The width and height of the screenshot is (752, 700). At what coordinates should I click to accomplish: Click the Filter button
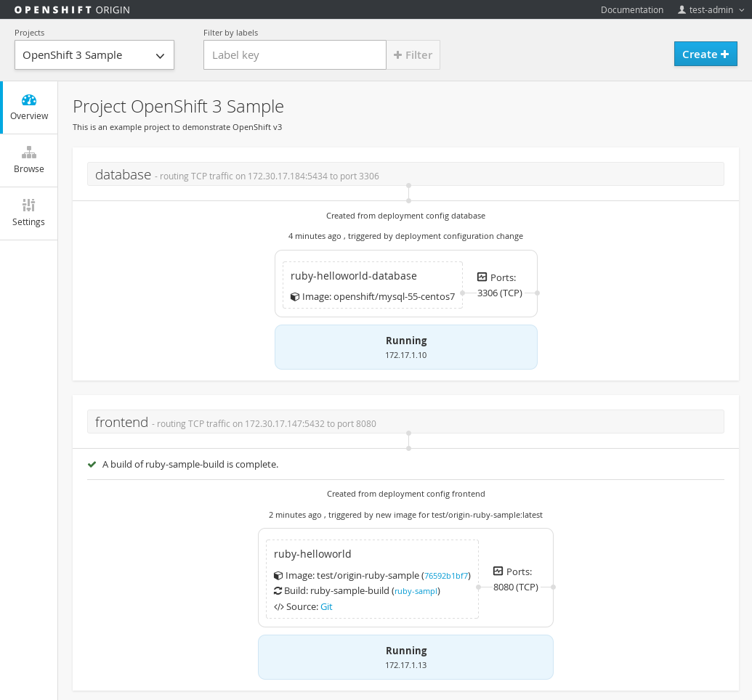413,54
